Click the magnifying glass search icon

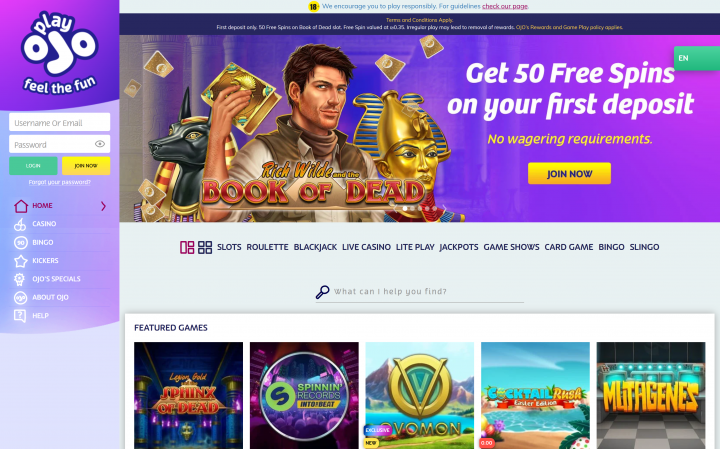pyautogui.click(x=322, y=292)
